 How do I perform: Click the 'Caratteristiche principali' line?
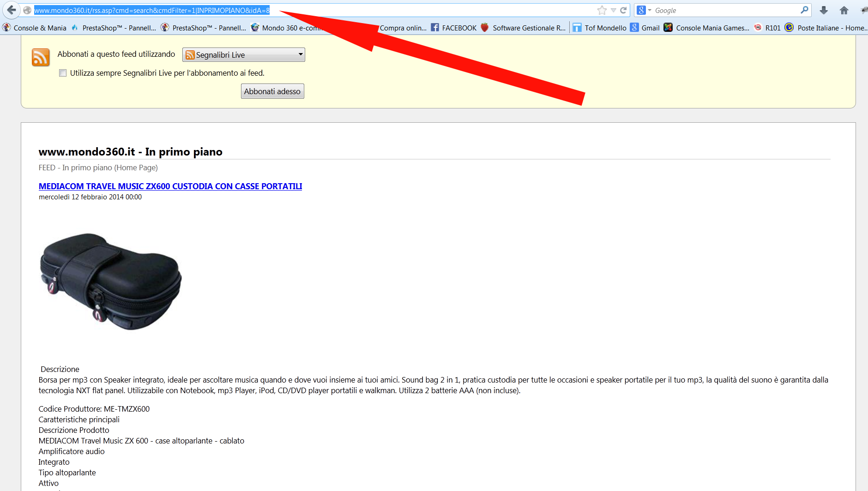(79, 419)
